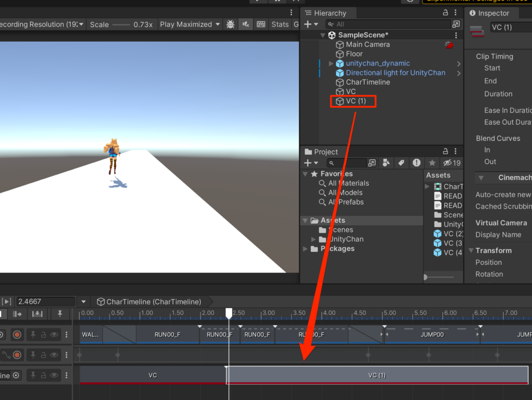The width and height of the screenshot is (532, 400).
Task: Toggle the Game view error pause bug icon
Action: [230, 24]
